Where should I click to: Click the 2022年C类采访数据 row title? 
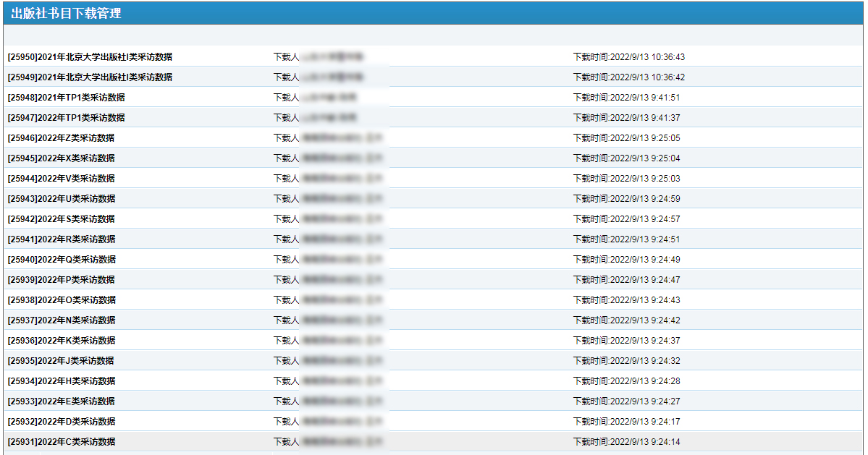(x=61, y=442)
